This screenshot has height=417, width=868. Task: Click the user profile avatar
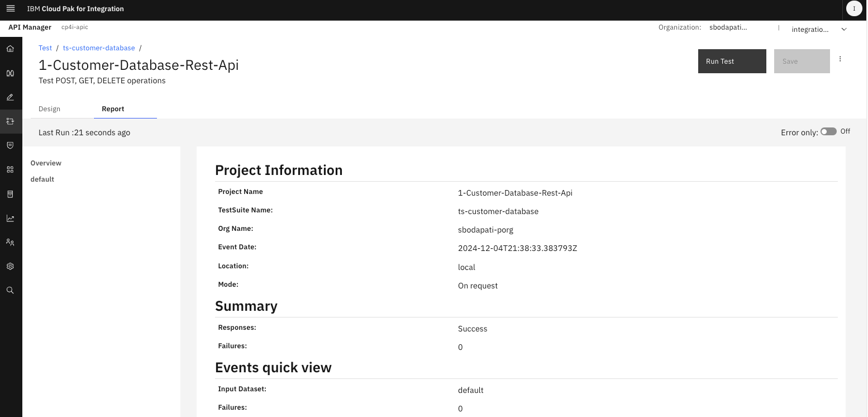[853, 9]
